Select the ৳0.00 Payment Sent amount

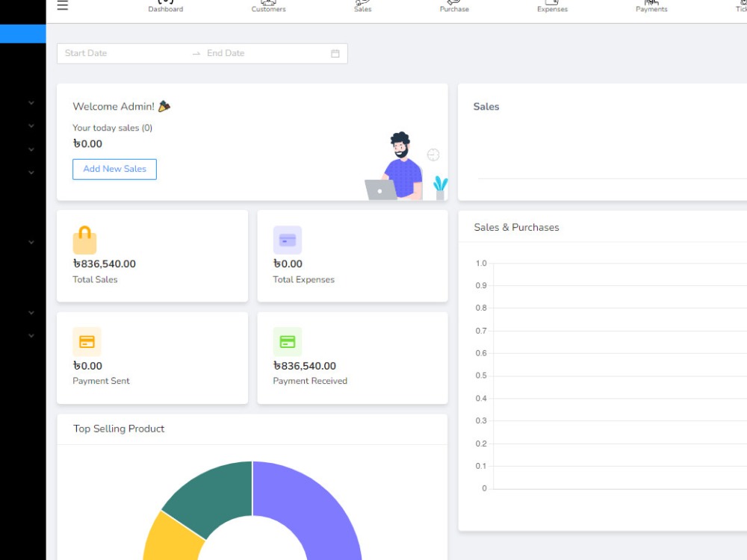click(x=87, y=366)
